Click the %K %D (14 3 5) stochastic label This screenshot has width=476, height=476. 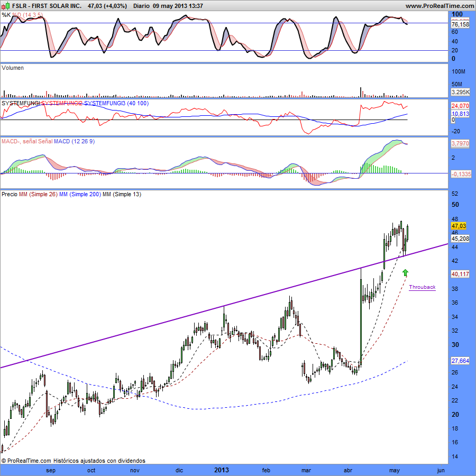tap(22, 15)
